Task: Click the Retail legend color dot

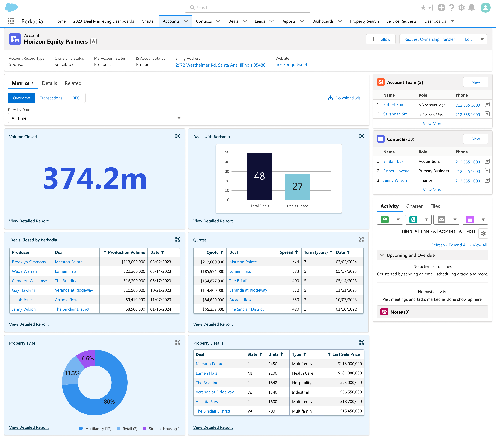Action: click(118, 428)
